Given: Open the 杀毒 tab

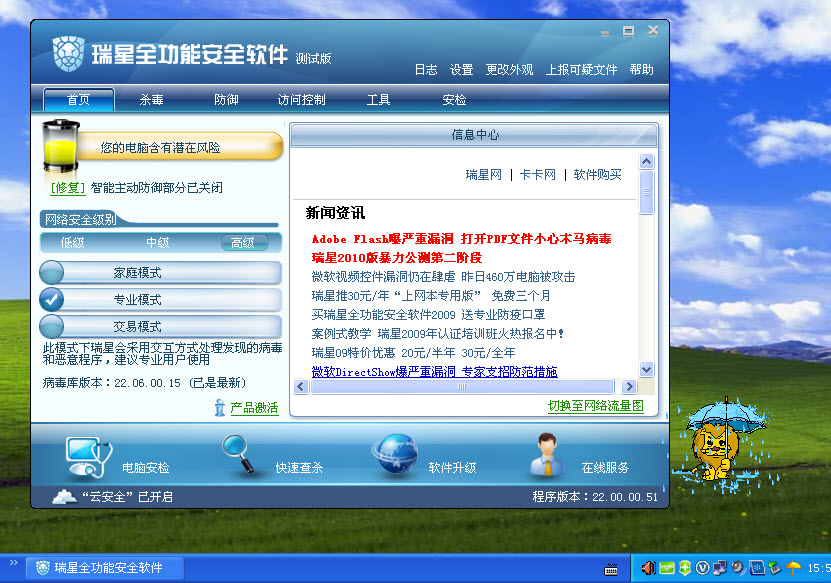Looking at the screenshot, I should [152, 100].
